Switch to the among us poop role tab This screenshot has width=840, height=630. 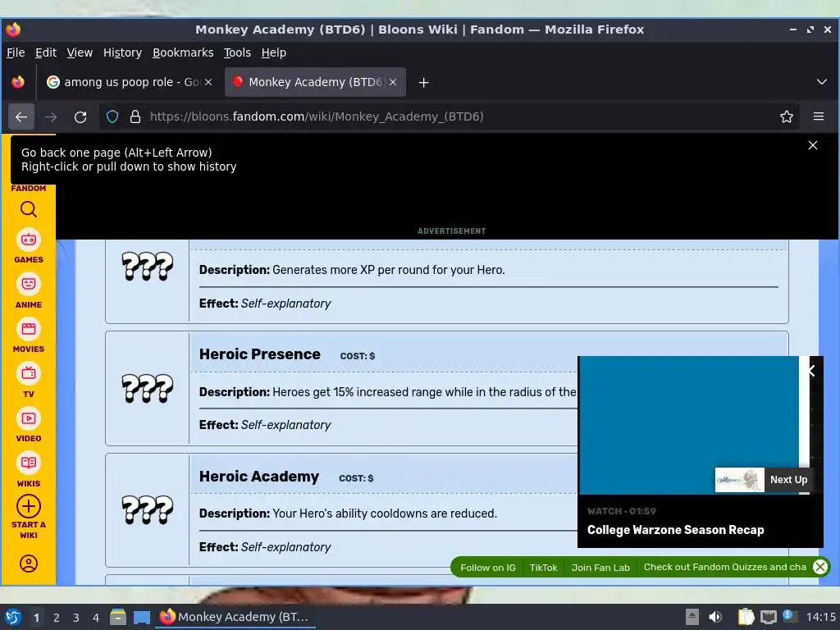(x=129, y=82)
